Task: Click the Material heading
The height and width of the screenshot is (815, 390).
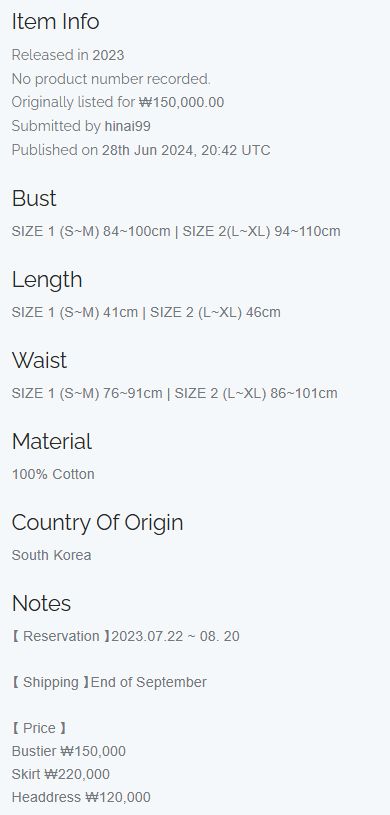Action: (51, 441)
